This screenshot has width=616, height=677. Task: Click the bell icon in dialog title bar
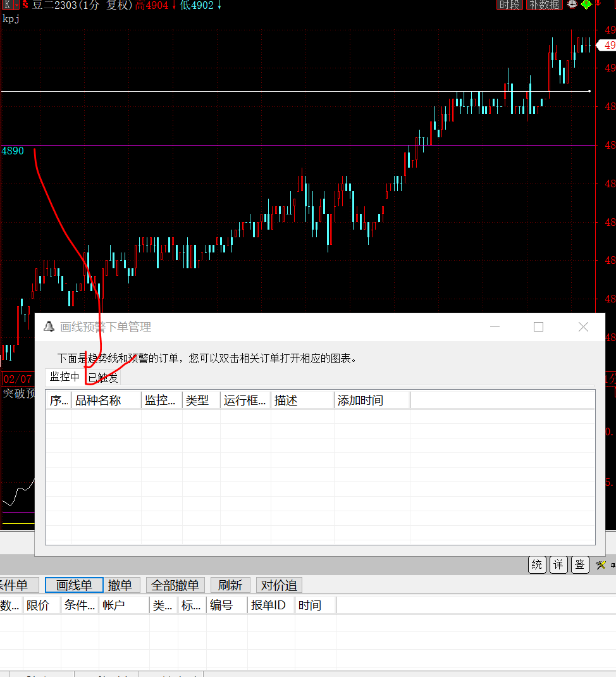point(49,327)
